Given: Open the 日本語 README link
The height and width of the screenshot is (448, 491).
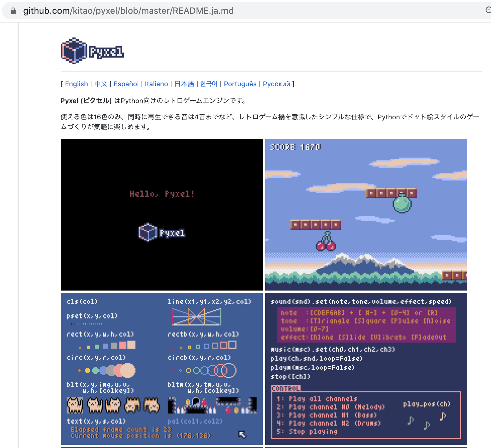Looking at the screenshot, I should point(184,84).
